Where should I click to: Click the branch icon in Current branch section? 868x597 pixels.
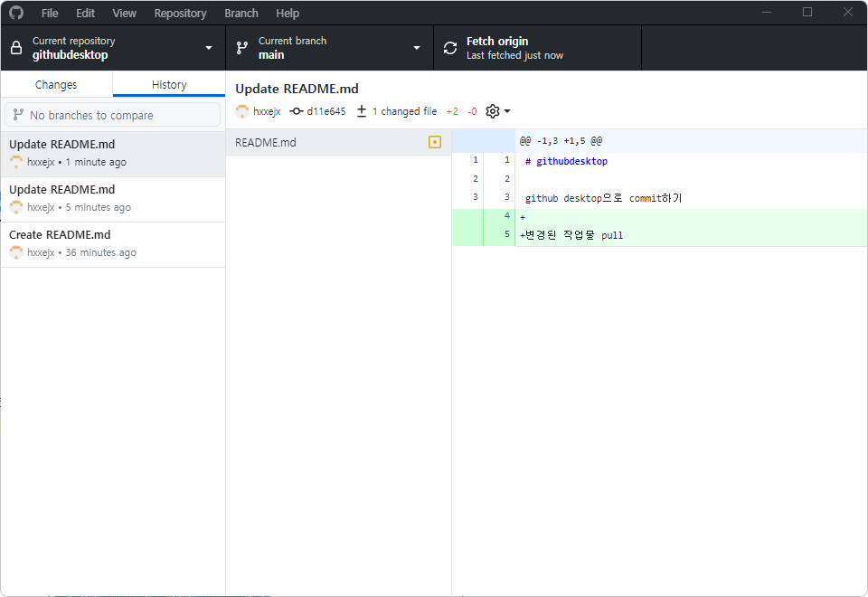pyautogui.click(x=241, y=47)
